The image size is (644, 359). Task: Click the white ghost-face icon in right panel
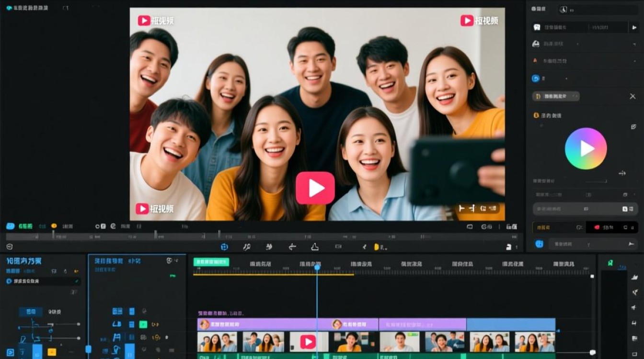coord(537,27)
